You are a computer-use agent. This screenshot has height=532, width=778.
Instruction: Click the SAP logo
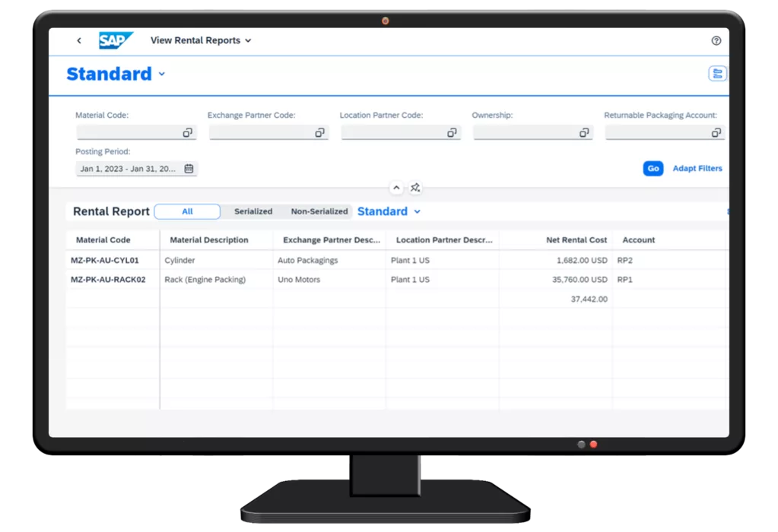pyautogui.click(x=116, y=41)
